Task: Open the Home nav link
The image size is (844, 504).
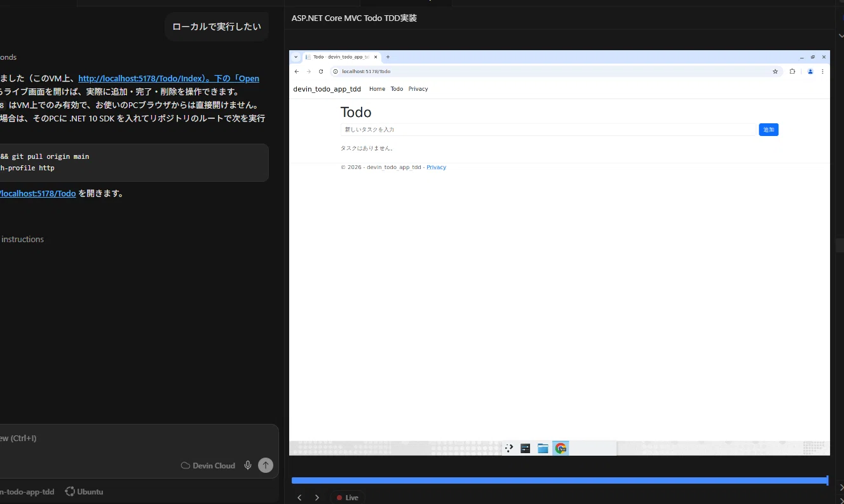Action: pyautogui.click(x=377, y=89)
